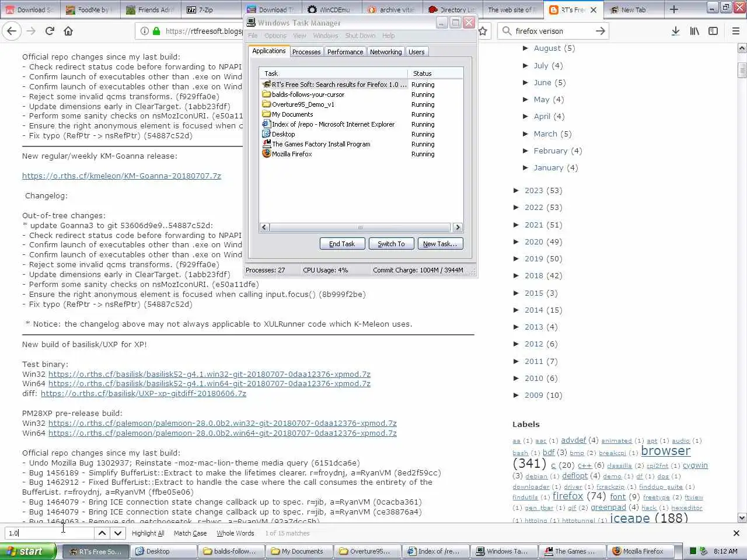
Task: Open the Windows Start button
Action: click(x=28, y=551)
